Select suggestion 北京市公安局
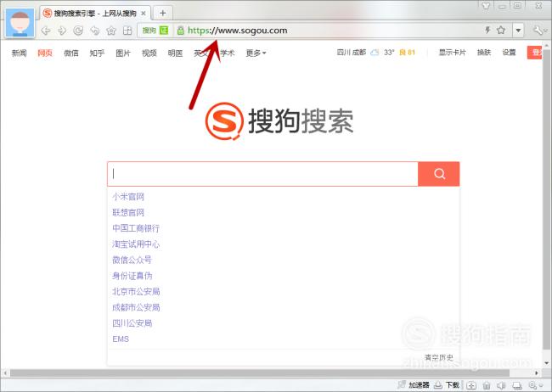 coord(136,292)
